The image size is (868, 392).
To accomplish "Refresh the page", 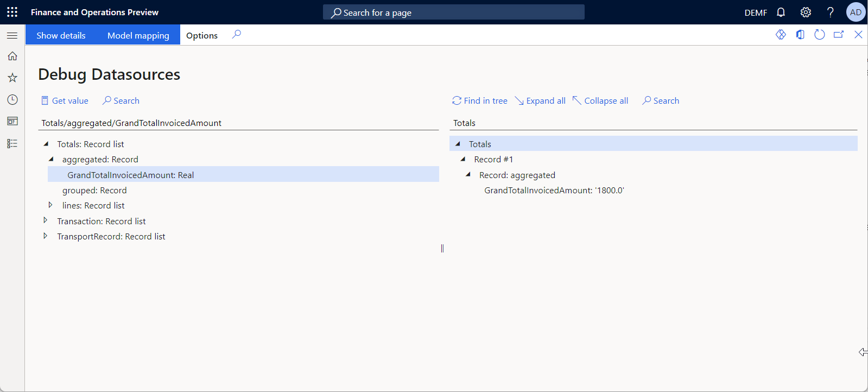I will (x=820, y=35).
